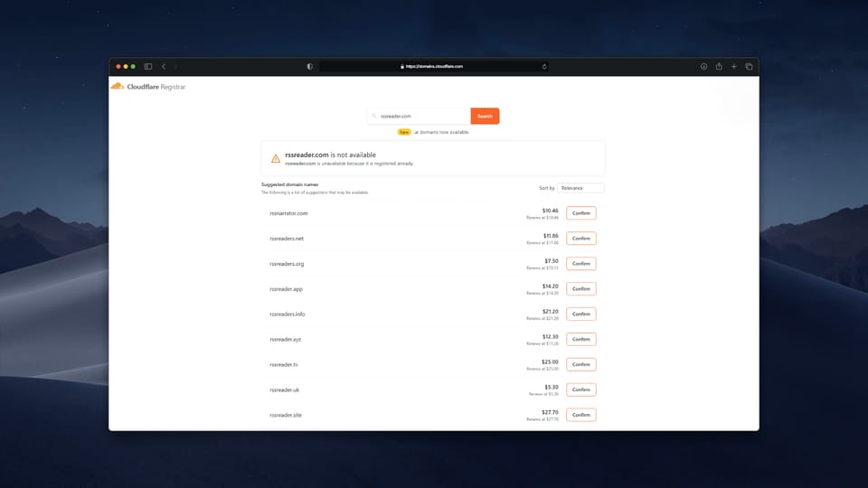Confirm the rssreader.xyz domain
Viewport: 868px width, 488px height.
click(x=581, y=339)
